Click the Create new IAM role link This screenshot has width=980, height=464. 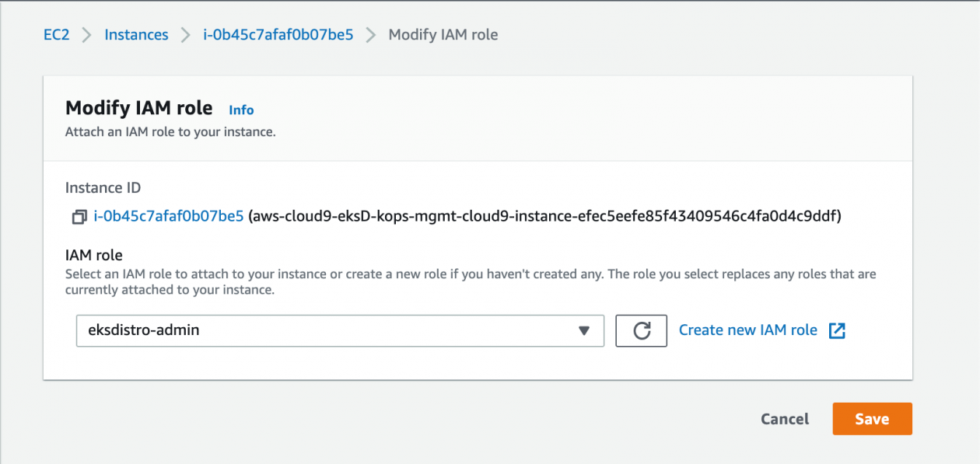[747, 330]
